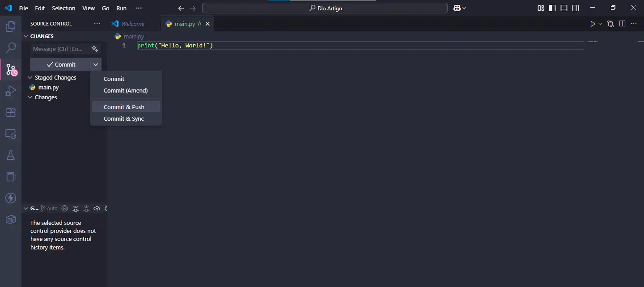Click line number 1 in the gutter
The height and width of the screenshot is (287, 644).
tap(124, 45)
